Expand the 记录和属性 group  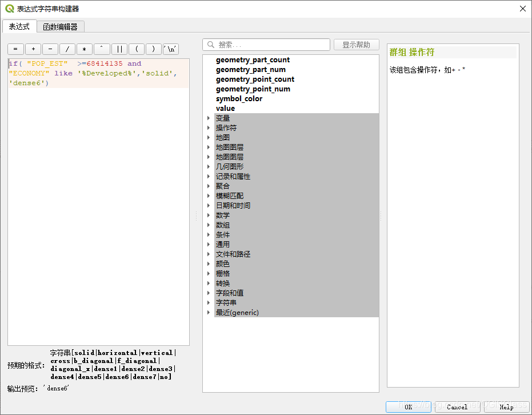[209, 177]
